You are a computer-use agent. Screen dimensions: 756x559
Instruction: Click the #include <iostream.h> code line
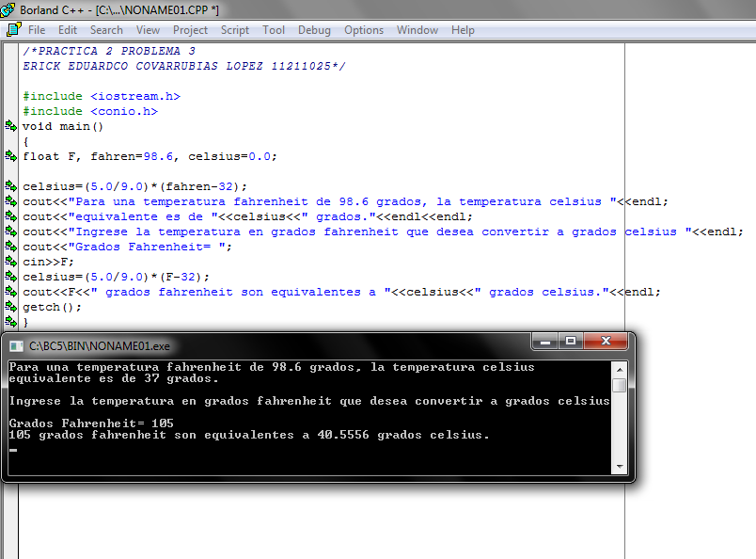(102, 96)
